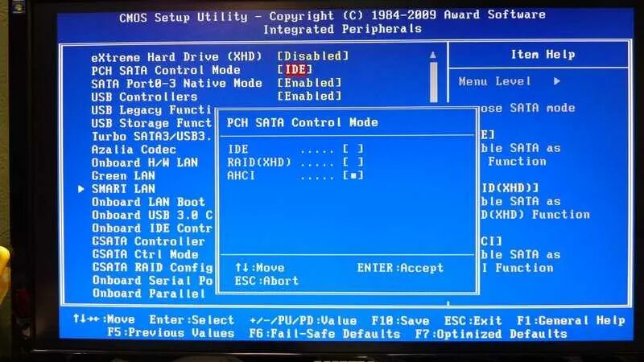Viewport: 644px width, 362px height.
Task: Click the F10:Save footer hint
Action: click(400, 320)
